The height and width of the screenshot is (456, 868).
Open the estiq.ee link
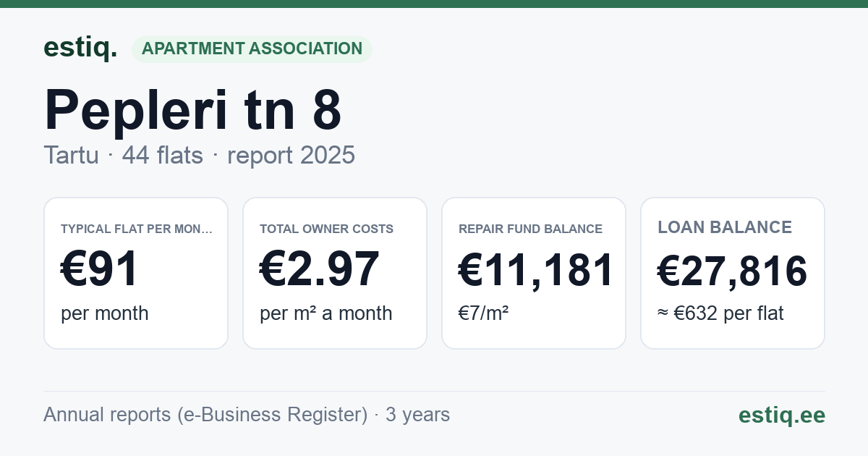782,415
